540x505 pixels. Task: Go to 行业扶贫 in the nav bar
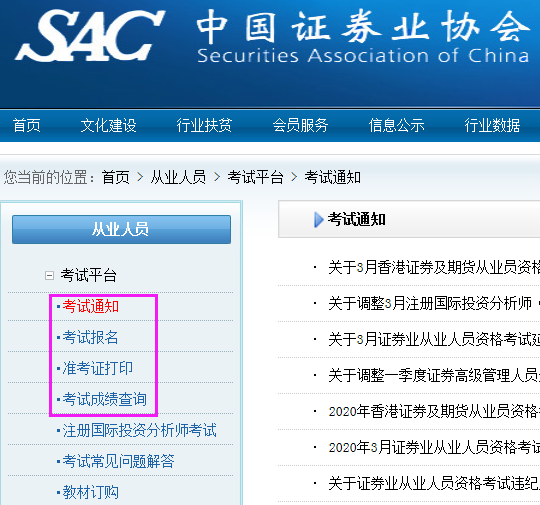coord(204,125)
